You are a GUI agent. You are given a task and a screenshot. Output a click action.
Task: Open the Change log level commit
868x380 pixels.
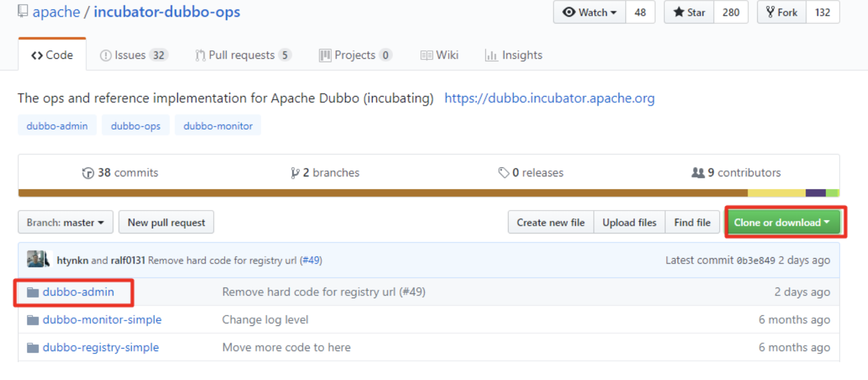point(265,320)
